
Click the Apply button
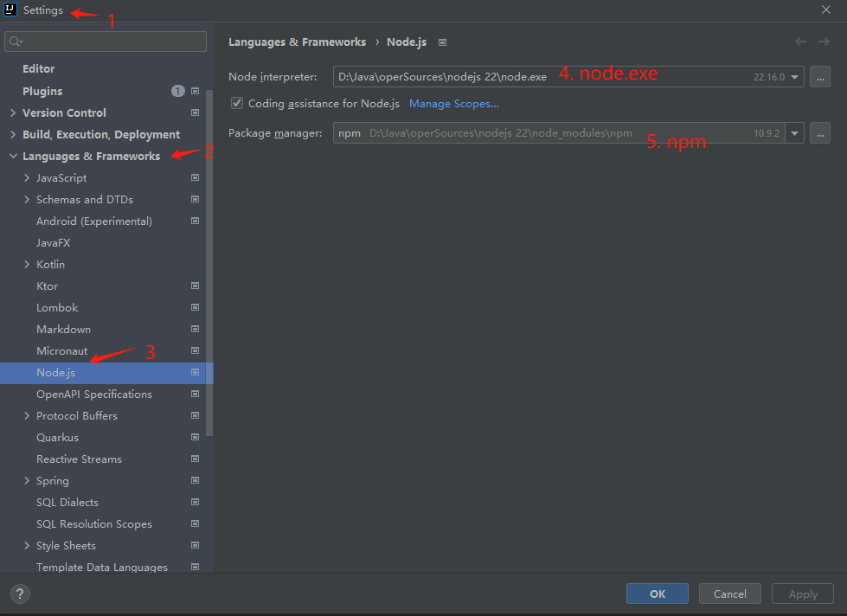[803, 594]
